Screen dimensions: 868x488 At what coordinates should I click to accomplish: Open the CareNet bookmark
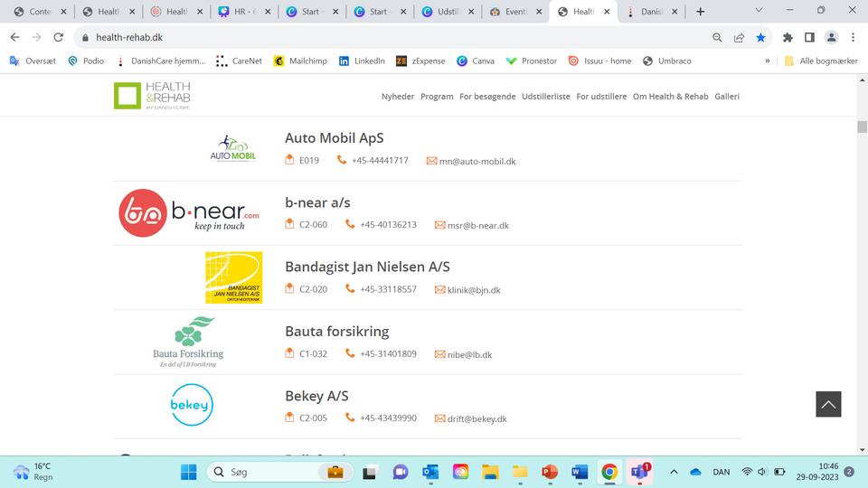[239, 61]
